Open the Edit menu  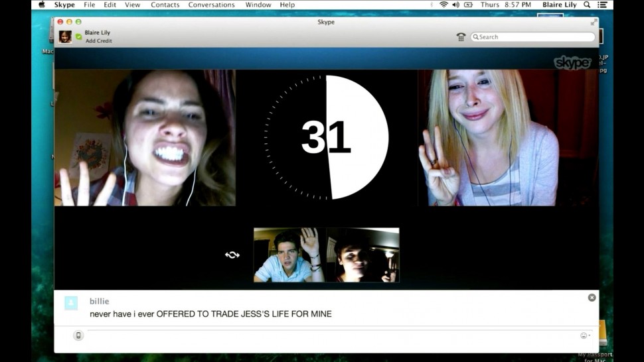click(110, 5)
